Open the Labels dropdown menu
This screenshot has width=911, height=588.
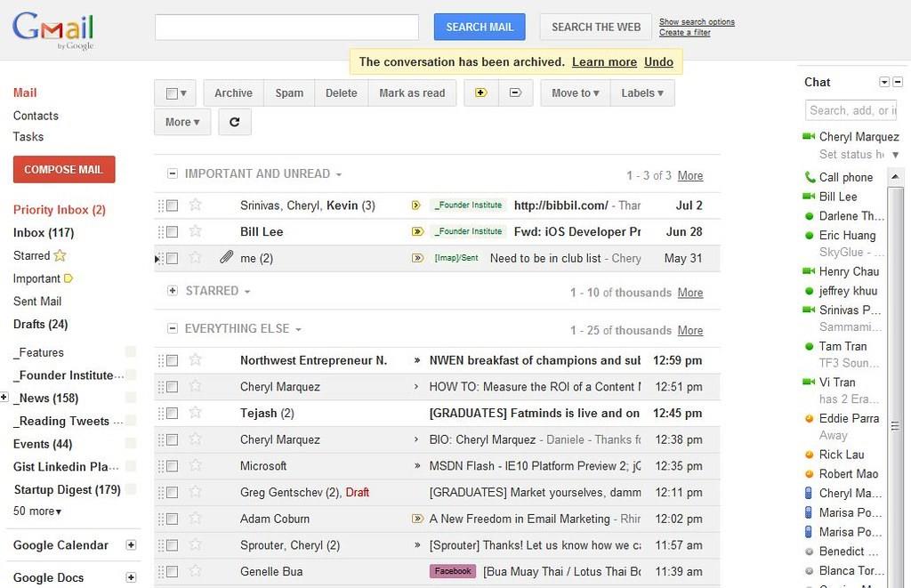(x=642, y=93)
